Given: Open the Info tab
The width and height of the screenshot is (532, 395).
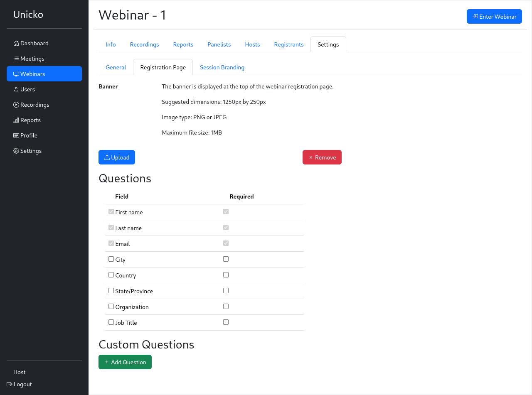Looking at the screenshot, I should tap(111, 44).
